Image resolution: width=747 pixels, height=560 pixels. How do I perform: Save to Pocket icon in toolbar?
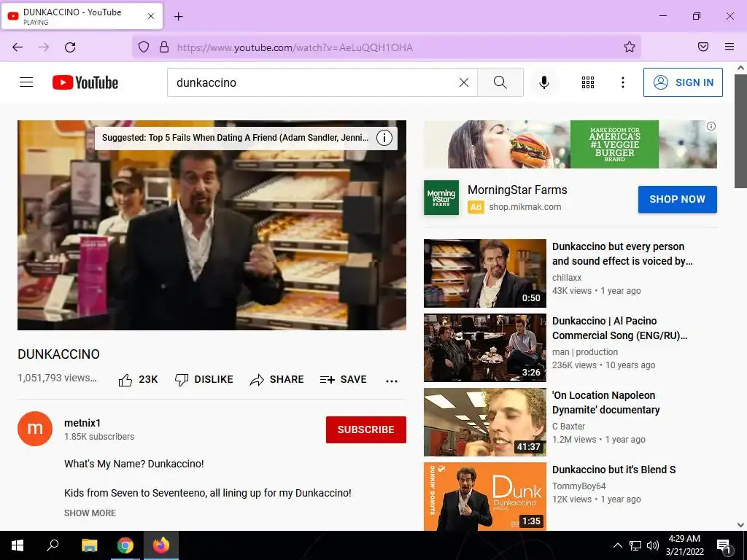coord(703,47)
